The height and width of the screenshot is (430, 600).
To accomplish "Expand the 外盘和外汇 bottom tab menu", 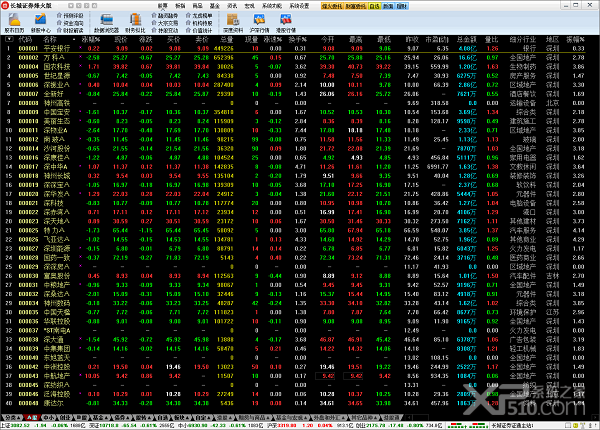I will pos(328,417).
